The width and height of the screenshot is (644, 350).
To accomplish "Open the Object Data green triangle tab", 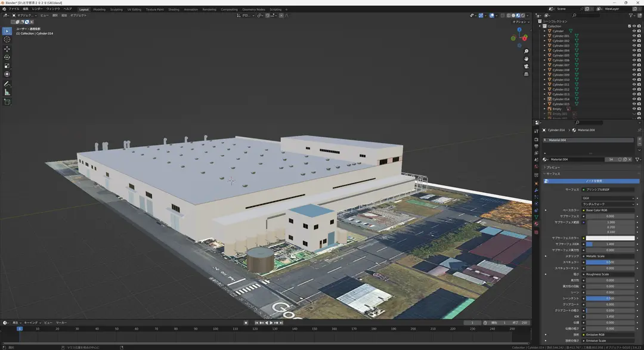I will (536, 217).
